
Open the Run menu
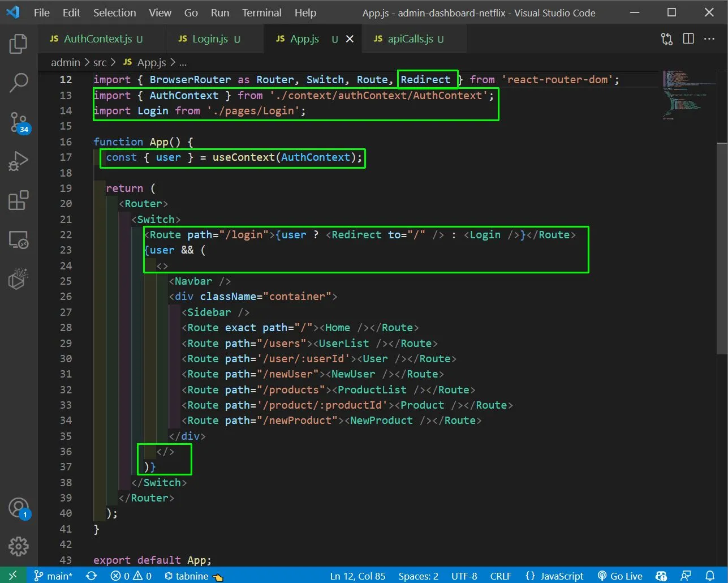220,12
